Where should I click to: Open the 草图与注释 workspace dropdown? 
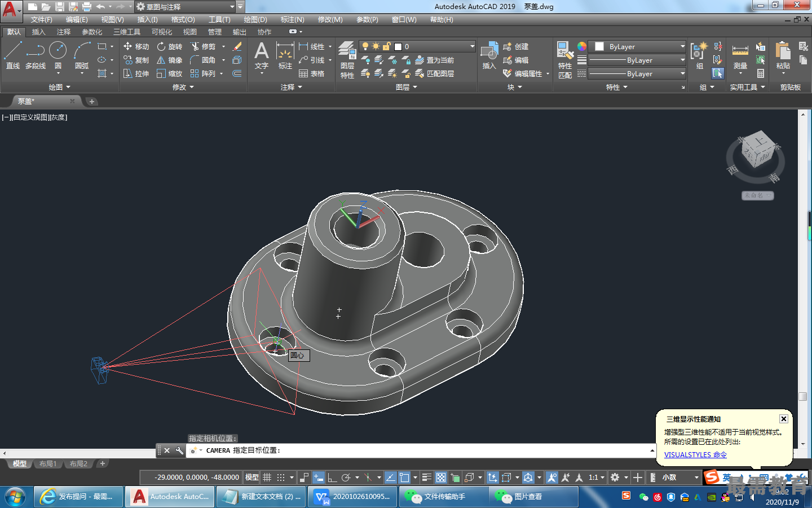(185, 7)
